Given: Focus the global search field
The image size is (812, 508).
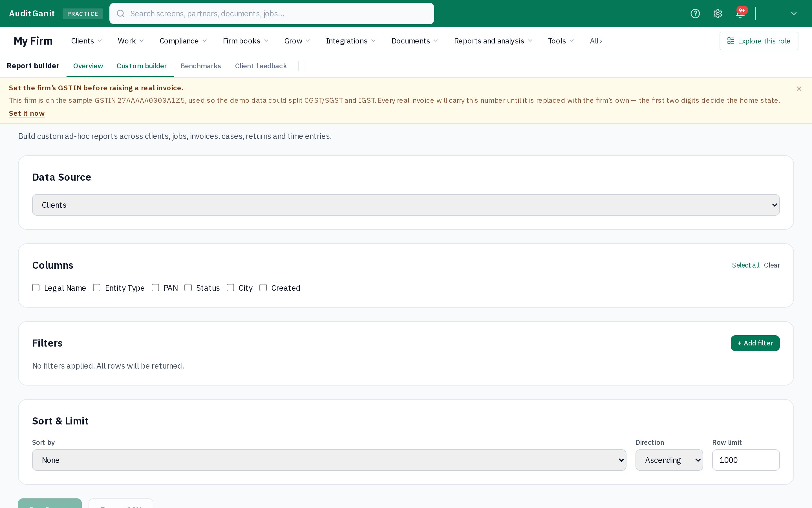Looking at the screenshot, I should coord(272,14).
